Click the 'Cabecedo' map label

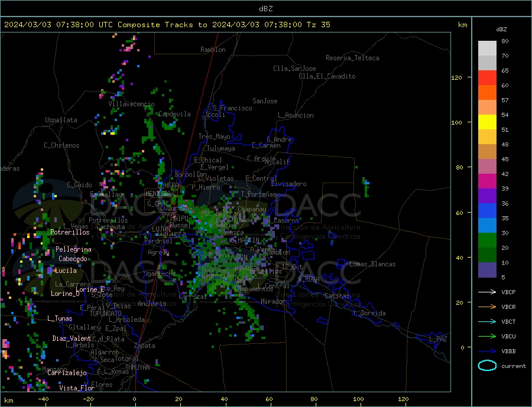[73, 259]
